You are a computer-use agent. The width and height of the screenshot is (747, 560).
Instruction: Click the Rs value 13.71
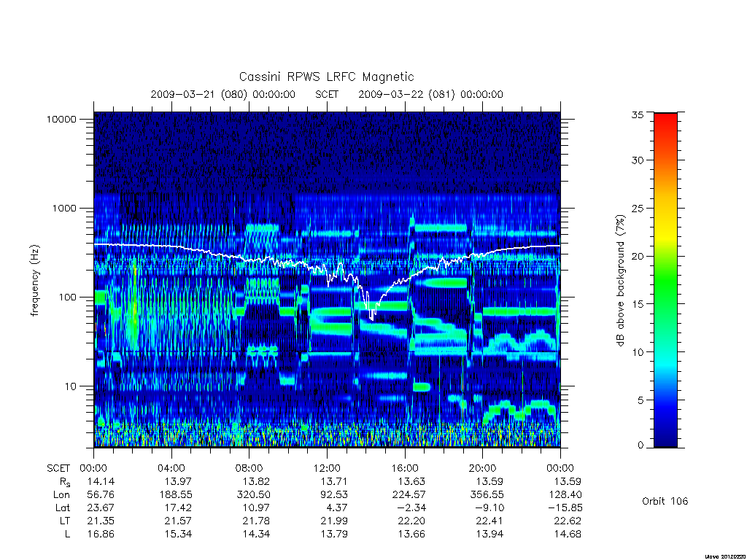pyautogui.click(x=334, y=481)
